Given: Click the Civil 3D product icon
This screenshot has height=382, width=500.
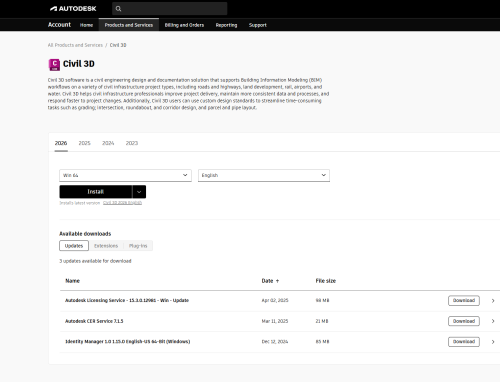Looking at the screenshot, I should (x=54, y=64).
